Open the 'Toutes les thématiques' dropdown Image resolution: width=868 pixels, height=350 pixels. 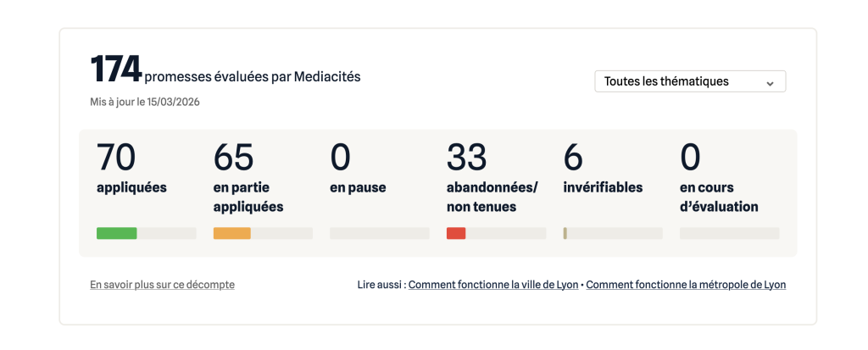coord(678,81)
